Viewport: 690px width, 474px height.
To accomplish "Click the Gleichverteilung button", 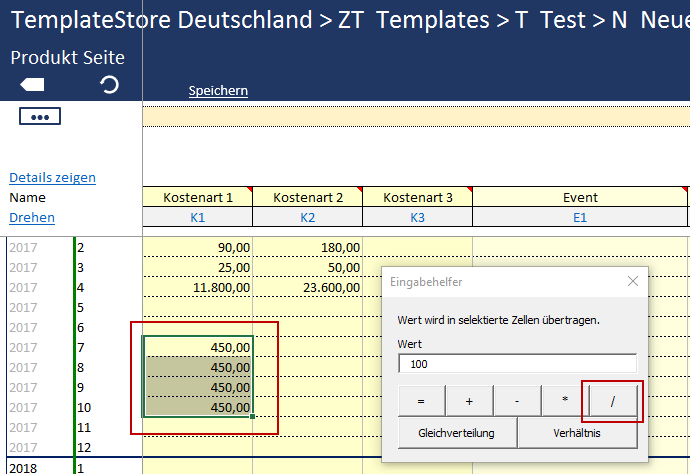I will [457, 434].
